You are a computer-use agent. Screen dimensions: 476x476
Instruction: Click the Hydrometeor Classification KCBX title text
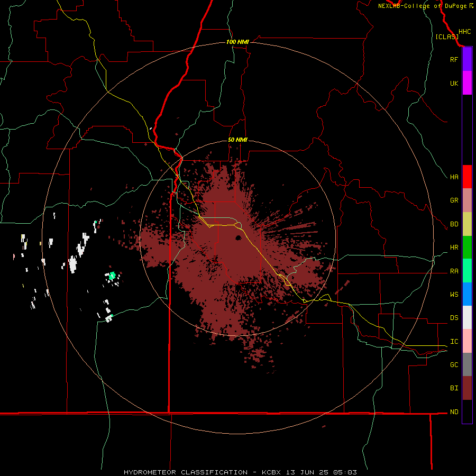[240, 472]
